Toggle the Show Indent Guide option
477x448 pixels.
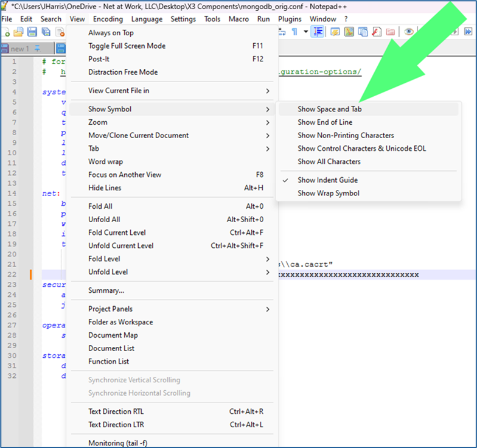click(x=327, y=180)
